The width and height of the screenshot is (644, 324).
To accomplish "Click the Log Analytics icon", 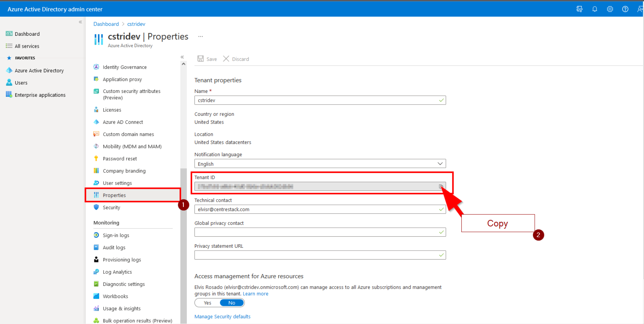I will point(96,272).
